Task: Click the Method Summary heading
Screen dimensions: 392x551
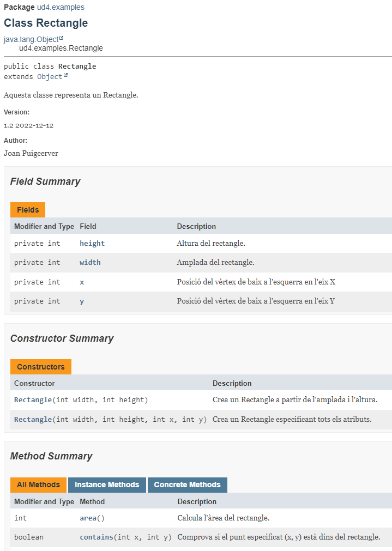Action: (51, 456)
